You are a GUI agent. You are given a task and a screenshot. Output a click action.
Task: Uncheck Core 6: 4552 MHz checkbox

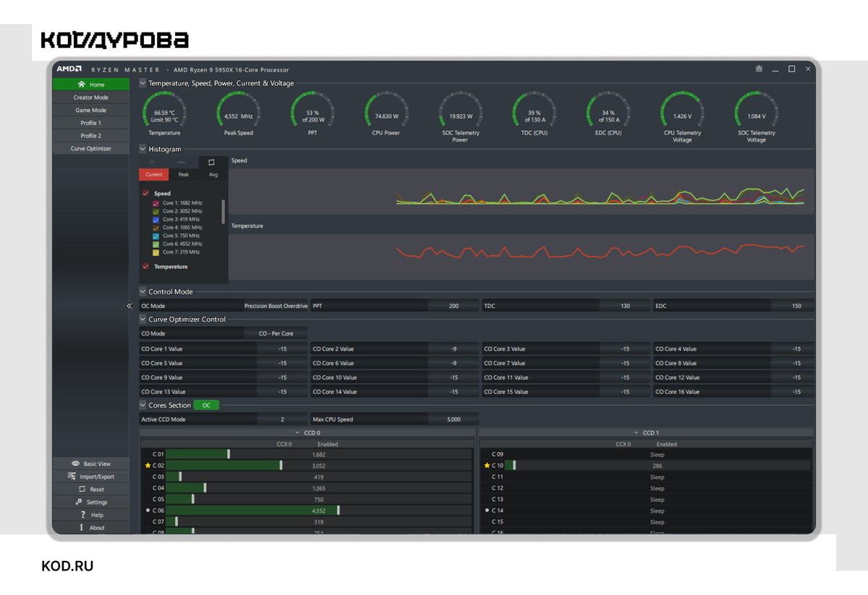(156, 244)
